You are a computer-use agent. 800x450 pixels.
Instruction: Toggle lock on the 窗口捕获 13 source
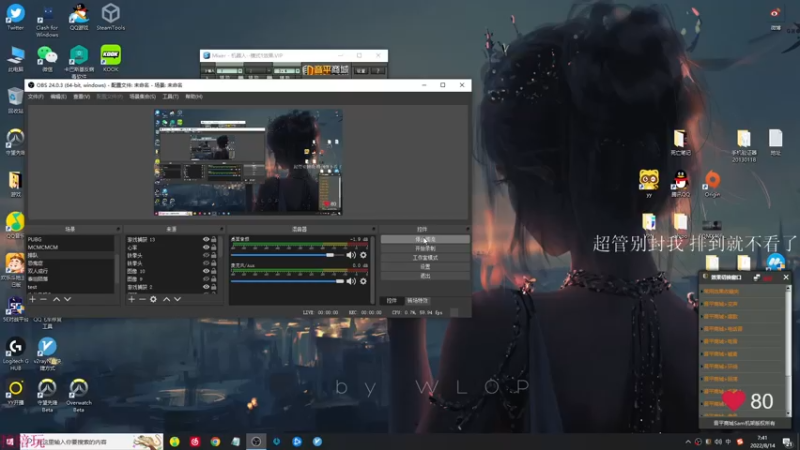click(214, 239)
